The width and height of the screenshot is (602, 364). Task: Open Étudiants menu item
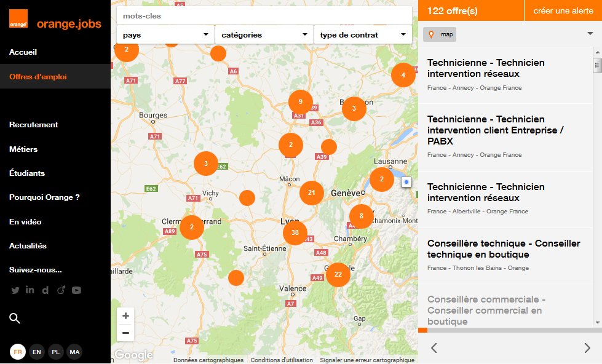point(27,173)
